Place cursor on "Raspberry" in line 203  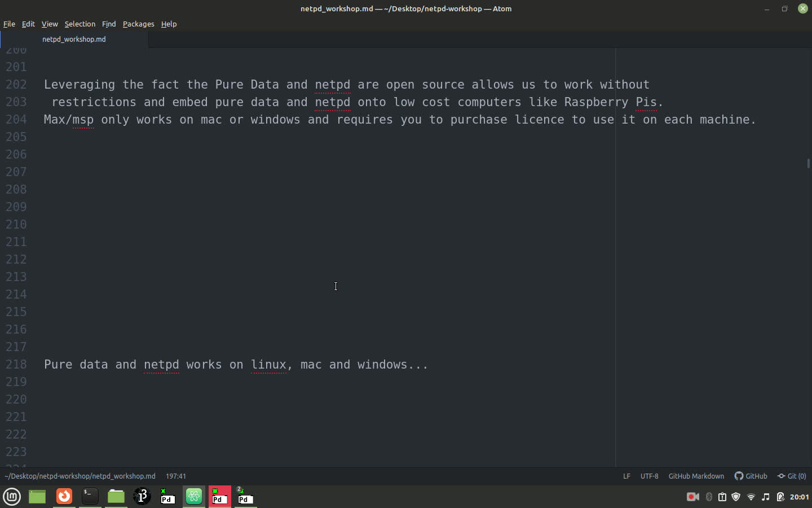596,102
